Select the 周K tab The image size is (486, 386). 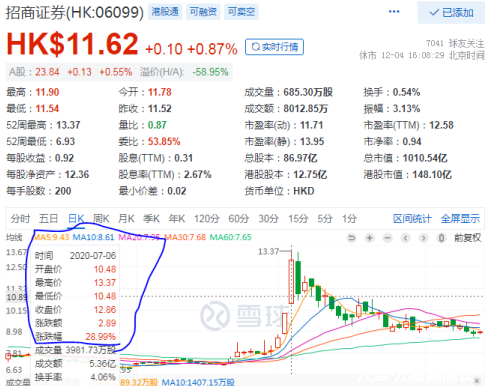pos(101,219)
